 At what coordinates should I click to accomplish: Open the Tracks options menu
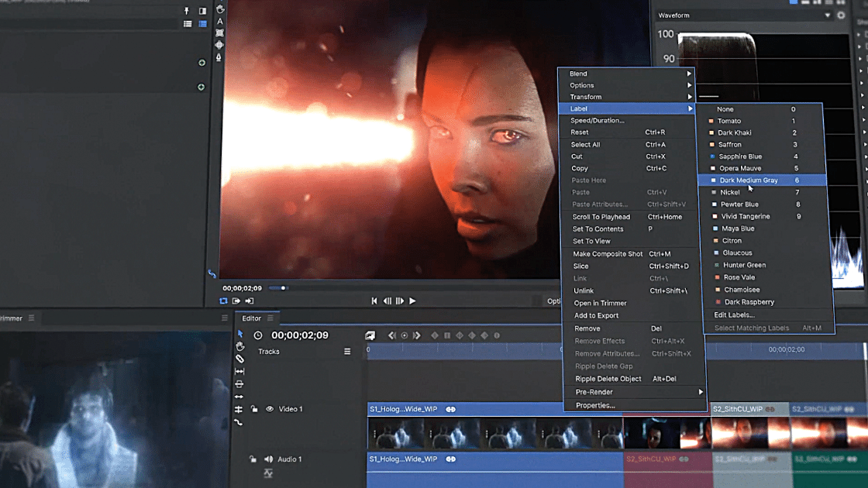[x=347, y=352]
